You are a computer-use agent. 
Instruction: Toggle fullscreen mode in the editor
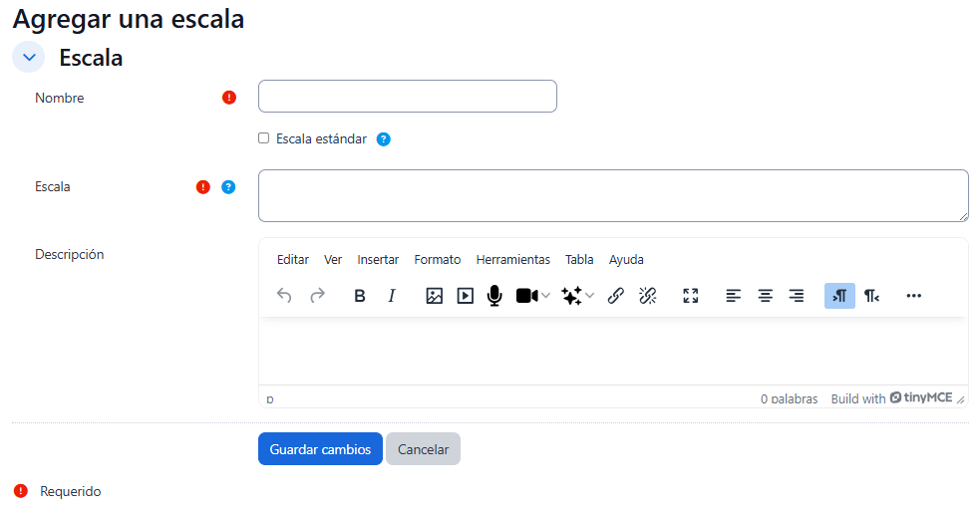[x=690, y=296]
